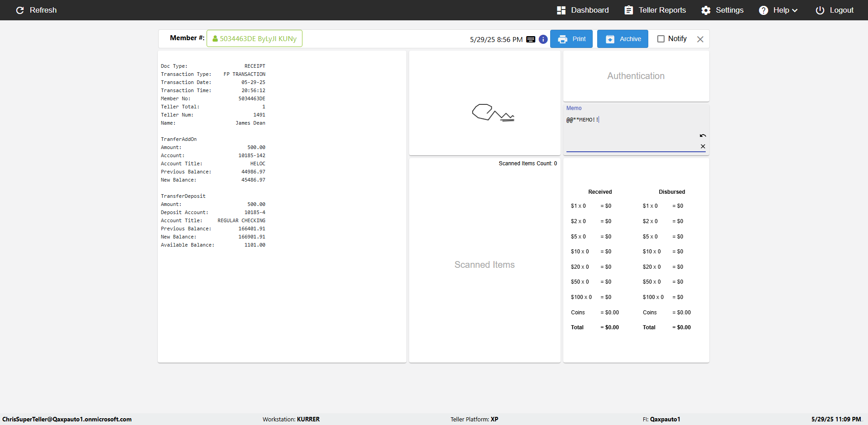Click the Transaction Time 20:56:12 value
Viewport: 868px width, 425px height.
[x=253, y=90]
